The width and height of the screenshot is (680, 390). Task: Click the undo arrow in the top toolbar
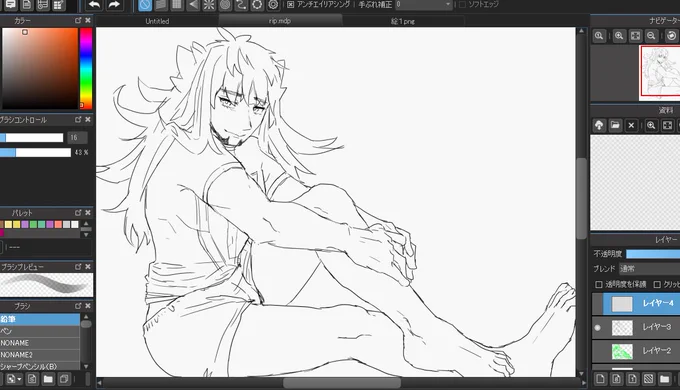94,5
